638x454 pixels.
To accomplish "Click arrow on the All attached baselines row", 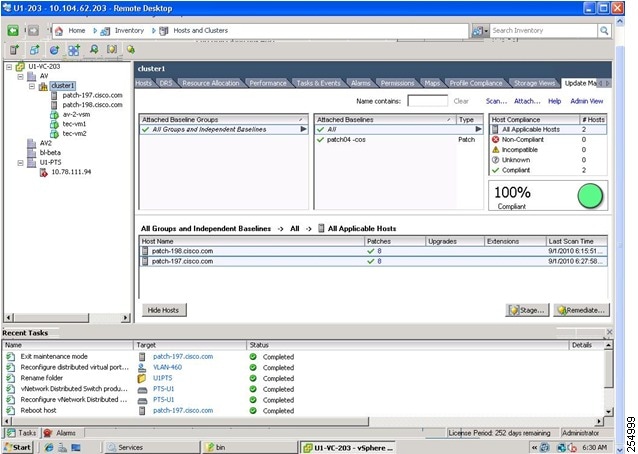I will [478, 129].
